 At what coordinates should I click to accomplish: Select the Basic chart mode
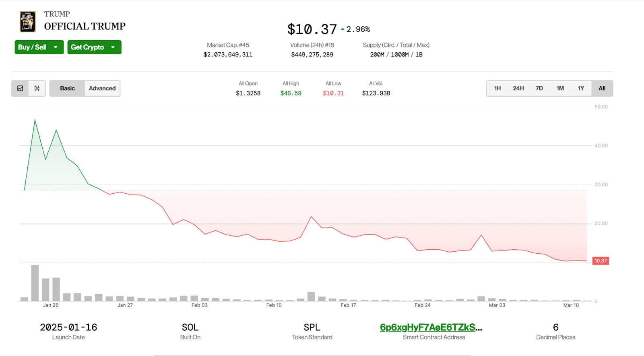tap(67, 88)
